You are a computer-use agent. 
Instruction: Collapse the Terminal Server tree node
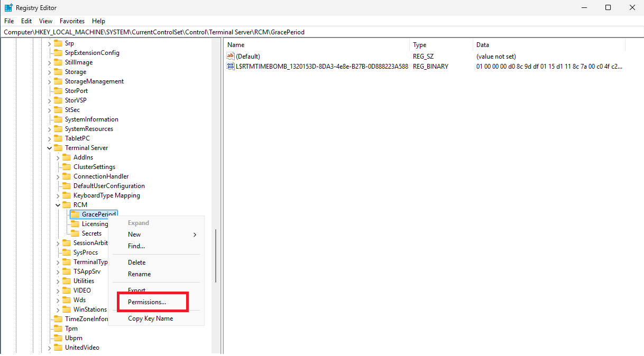coord(50,148)
